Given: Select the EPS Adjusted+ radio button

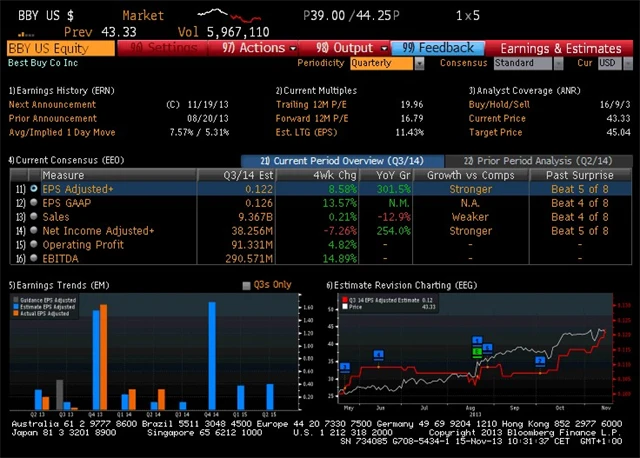Looking at the screenshot, I should pyautogui.click(x=35, y=188).
